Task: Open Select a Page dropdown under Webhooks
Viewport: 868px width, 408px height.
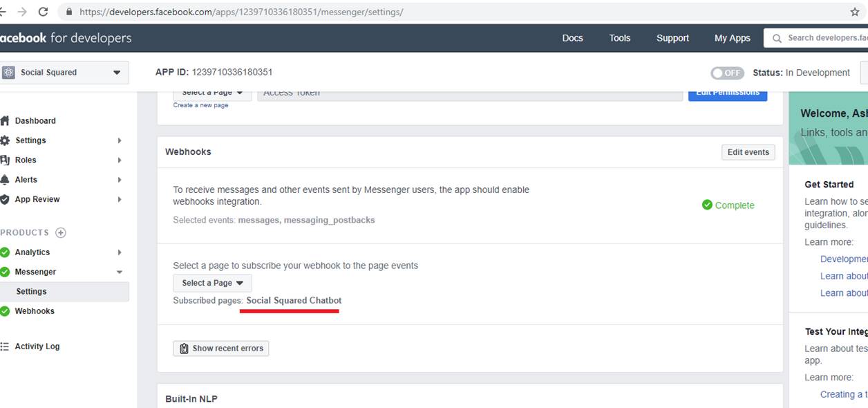Action: coord(212,283)
